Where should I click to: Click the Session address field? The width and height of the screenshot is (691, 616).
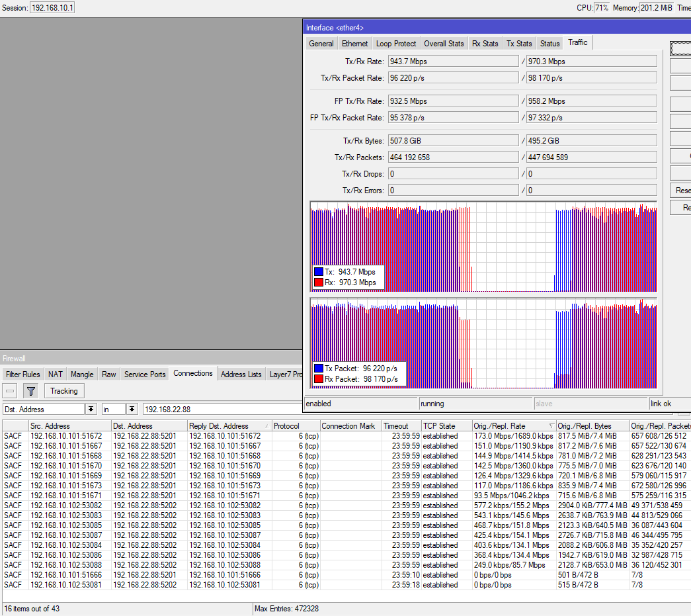click(x=52, y=8)
